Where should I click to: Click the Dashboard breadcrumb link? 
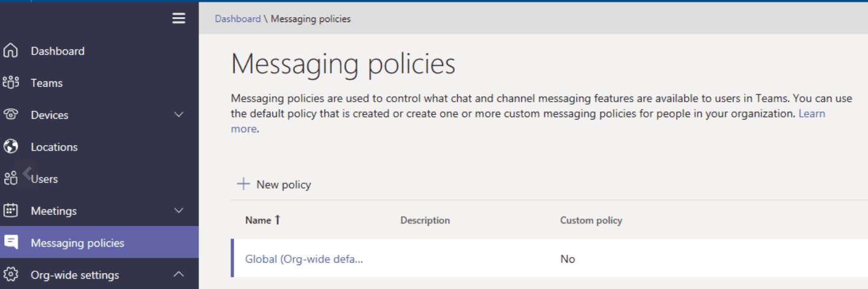pos(238,18)
